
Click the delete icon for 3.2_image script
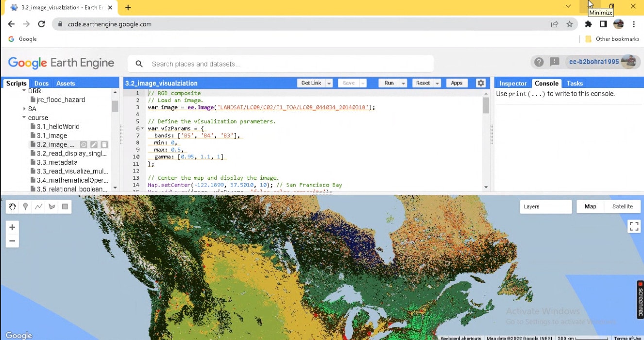pos(104,145)
